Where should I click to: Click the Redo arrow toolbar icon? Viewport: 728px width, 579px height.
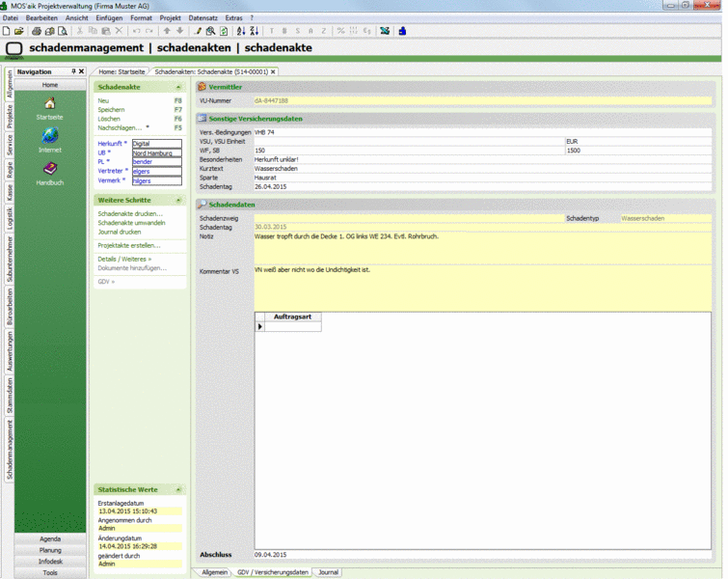149,31
